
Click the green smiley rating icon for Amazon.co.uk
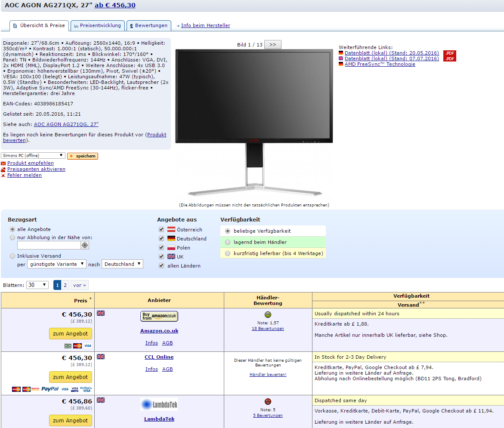coord(268,314)
